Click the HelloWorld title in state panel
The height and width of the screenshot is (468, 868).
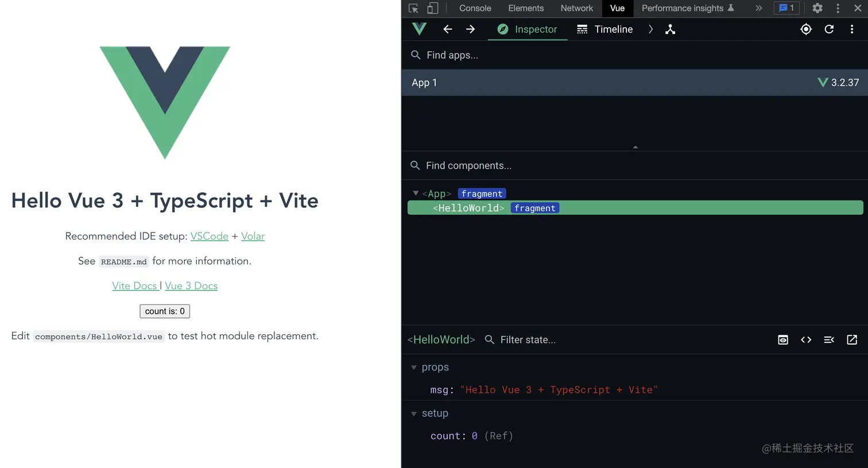click(x=441, y=340)
